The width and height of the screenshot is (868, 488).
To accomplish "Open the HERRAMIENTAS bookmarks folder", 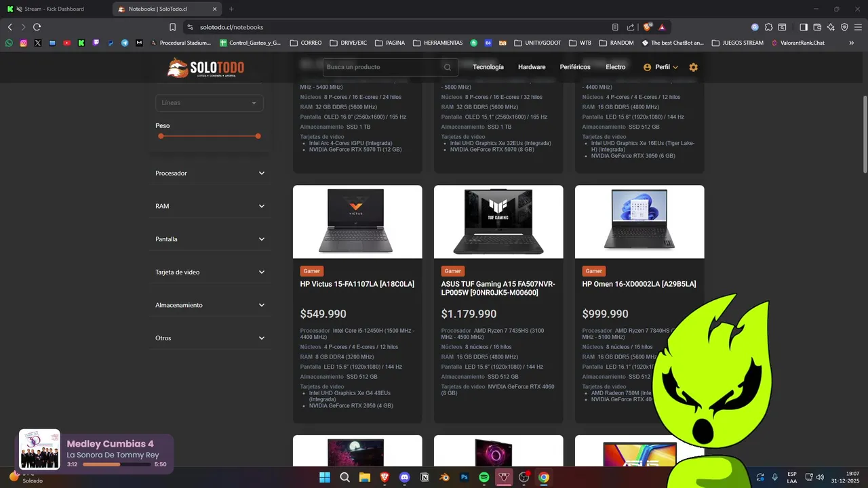I will click(x=437, y=43).
